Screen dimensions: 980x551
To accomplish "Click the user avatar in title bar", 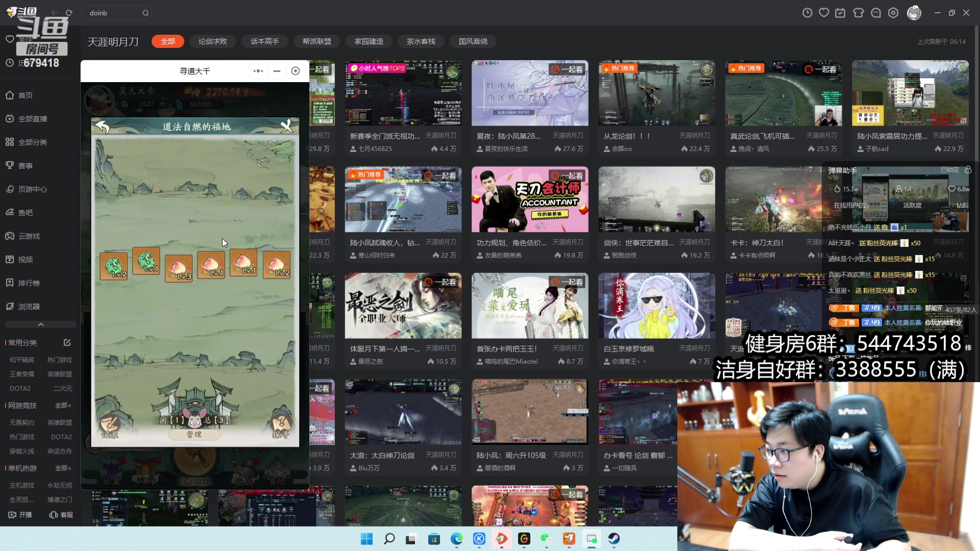I will tap(914, 13).
